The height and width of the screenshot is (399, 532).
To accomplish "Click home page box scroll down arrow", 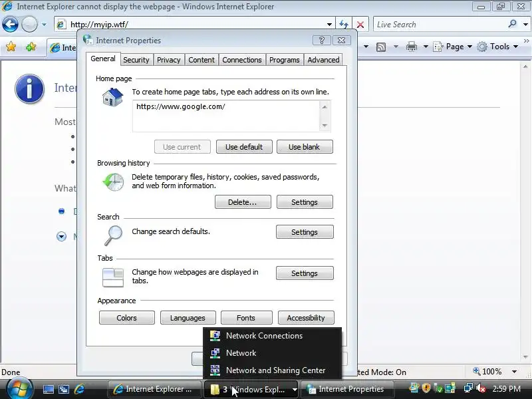I will pyautogui.click(x=325, y=125).
